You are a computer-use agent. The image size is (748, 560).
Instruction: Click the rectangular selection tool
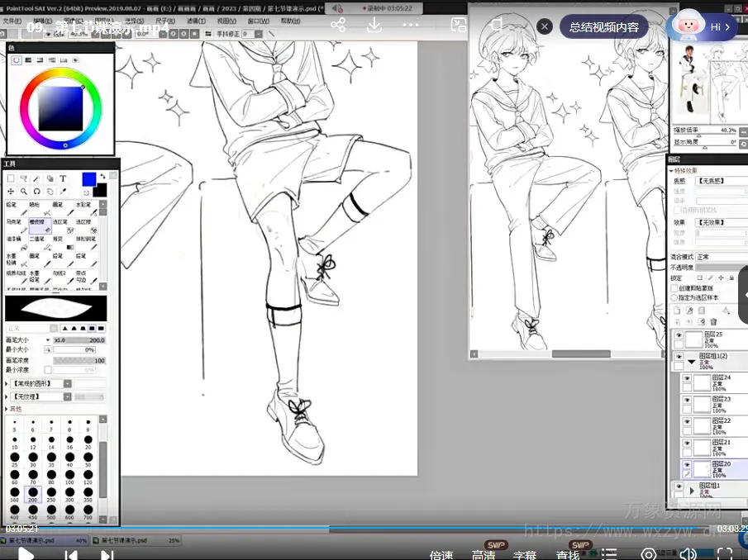[11, 178]
